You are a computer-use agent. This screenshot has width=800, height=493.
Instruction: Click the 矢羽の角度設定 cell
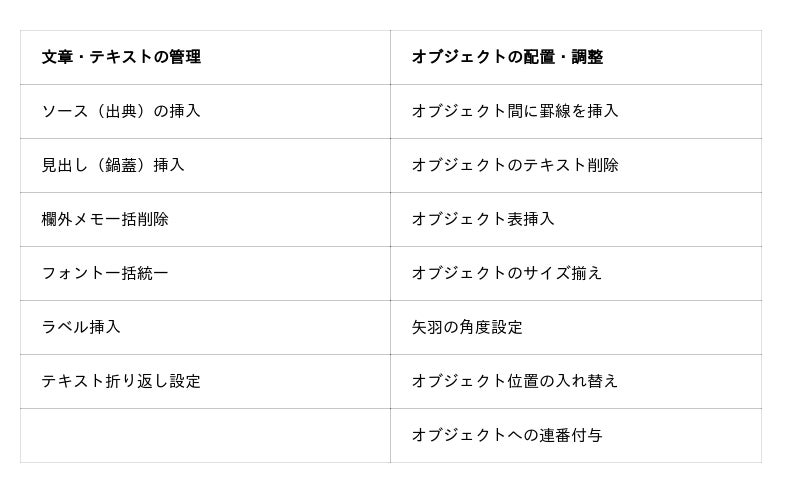[467, 327]
